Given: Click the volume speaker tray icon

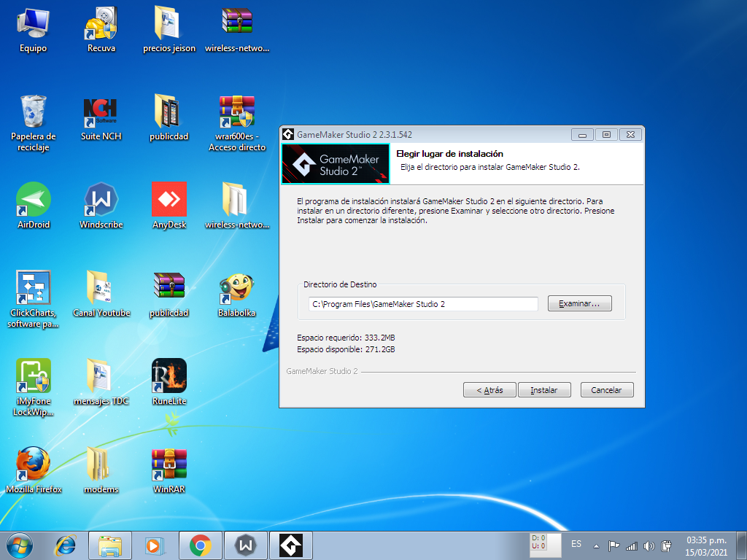Looking at the screenshot, I should [x=649, y=545].
